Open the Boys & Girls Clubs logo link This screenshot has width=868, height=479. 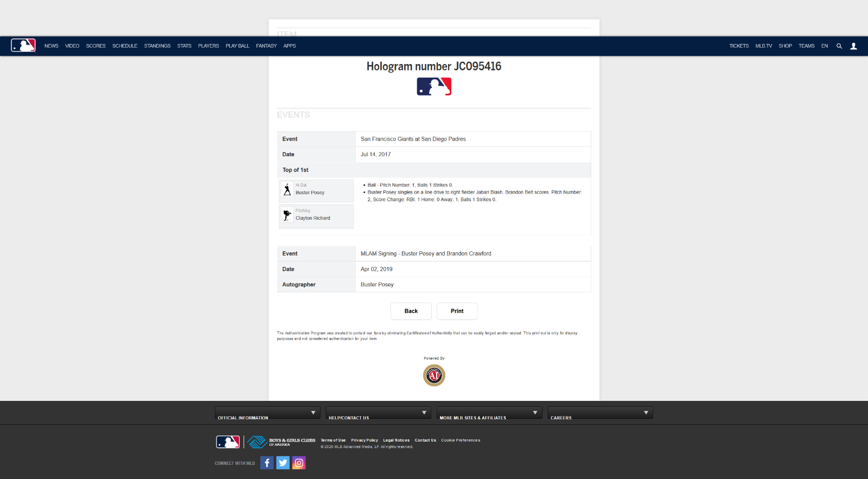pyautogui.click(x=281, y=442)
